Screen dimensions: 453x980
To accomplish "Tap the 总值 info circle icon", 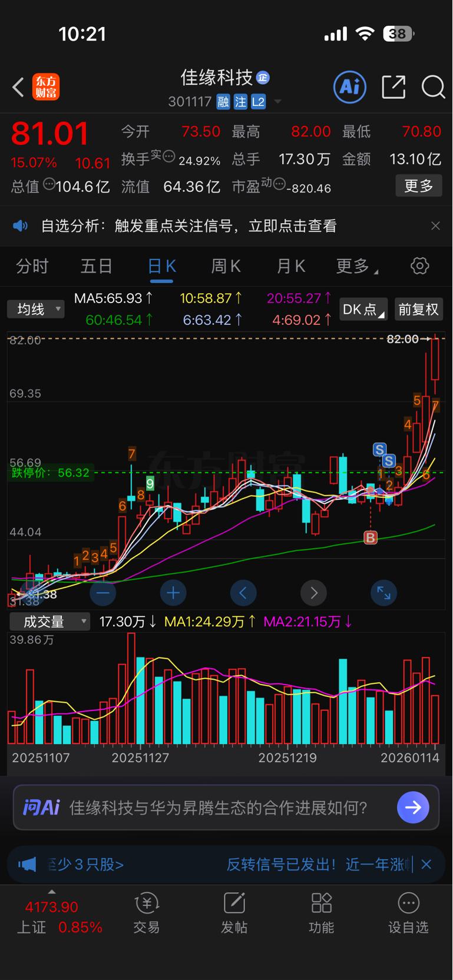I will (49, 184).
